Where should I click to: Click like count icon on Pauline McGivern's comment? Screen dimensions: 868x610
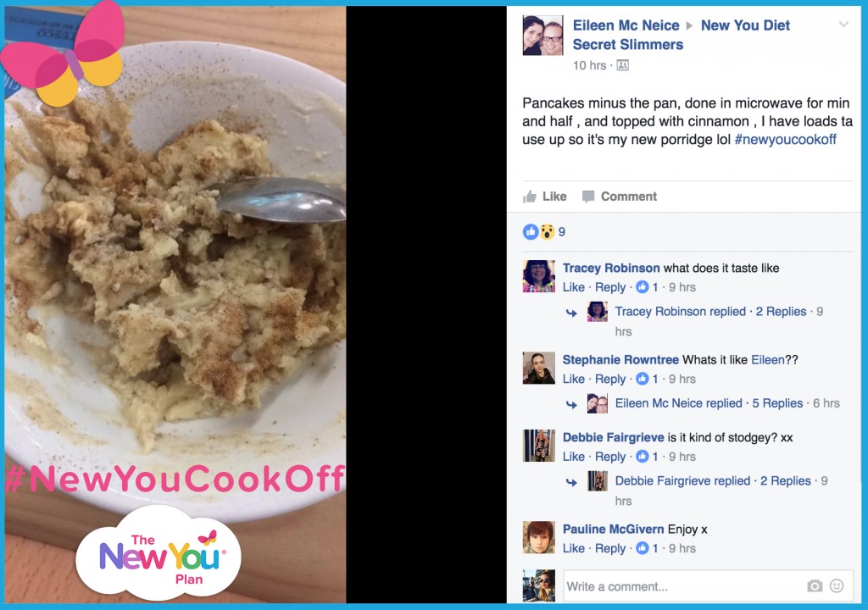[x=643, y=548]
